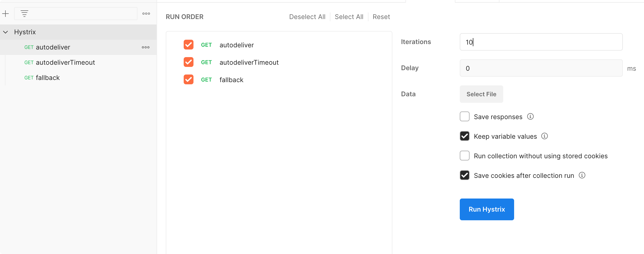Click the Select All link

349,17
